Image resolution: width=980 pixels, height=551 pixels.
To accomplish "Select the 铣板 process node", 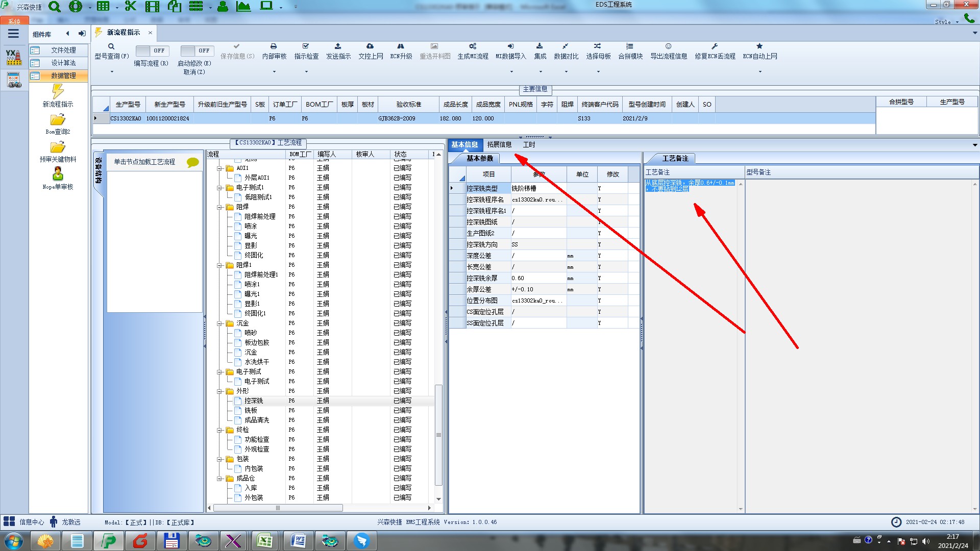I will (x=251, y=410).
